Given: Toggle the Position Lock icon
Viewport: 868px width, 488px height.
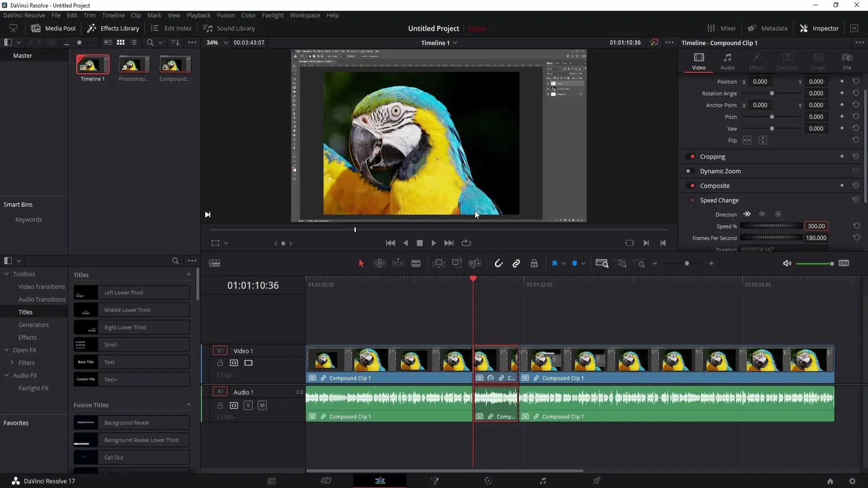Looking at the screenshot, I should [x=534, y=263].
